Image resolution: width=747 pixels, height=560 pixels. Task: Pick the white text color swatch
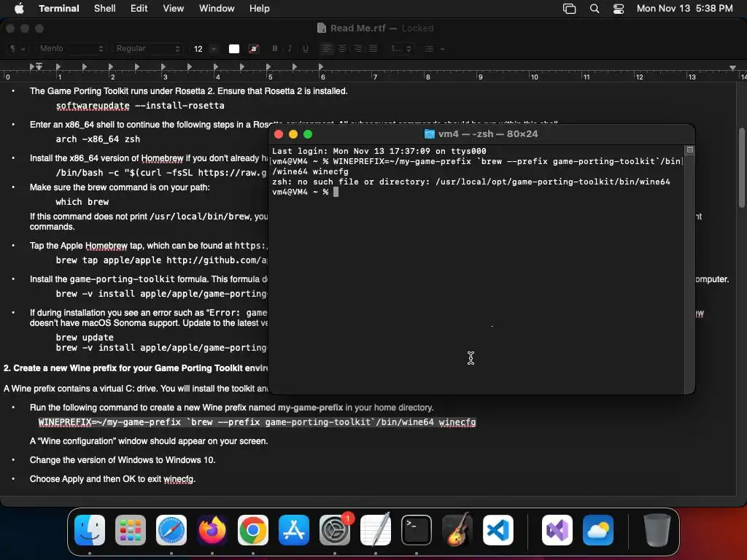(234, 49)
